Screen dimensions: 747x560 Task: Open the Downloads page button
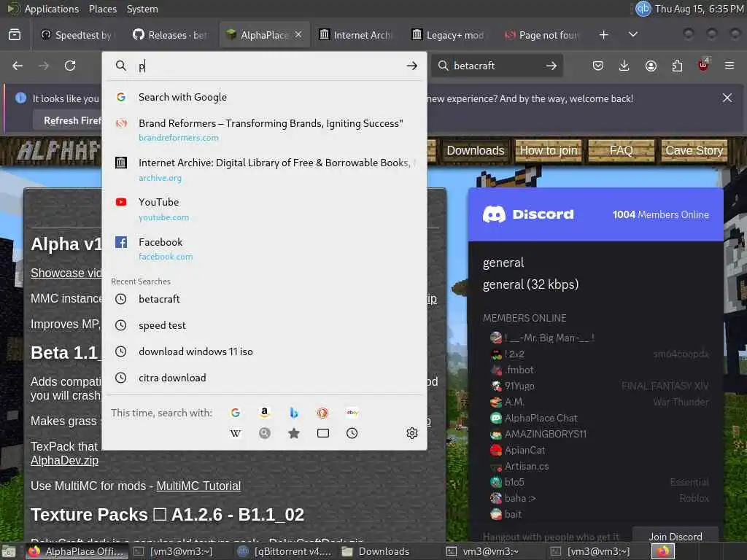click(476, 150)
